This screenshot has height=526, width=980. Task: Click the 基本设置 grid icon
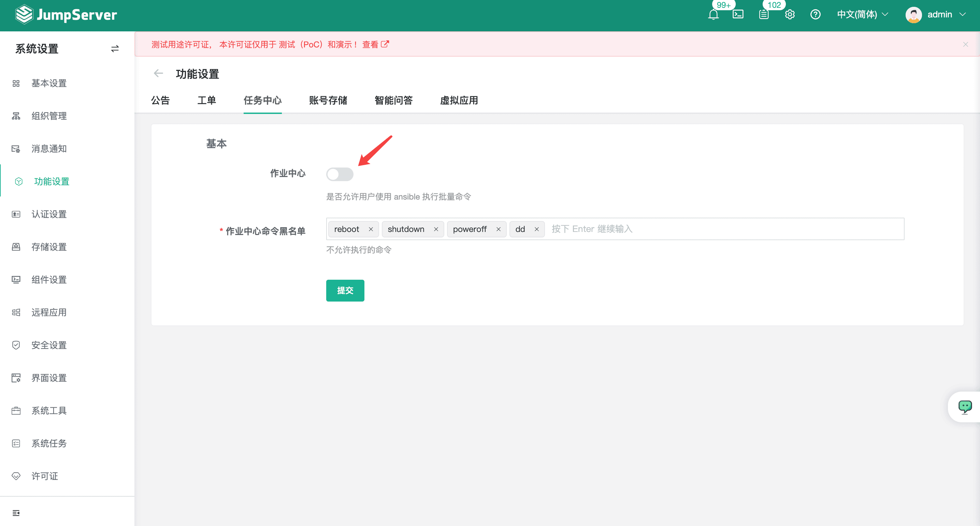click(16, 83)
